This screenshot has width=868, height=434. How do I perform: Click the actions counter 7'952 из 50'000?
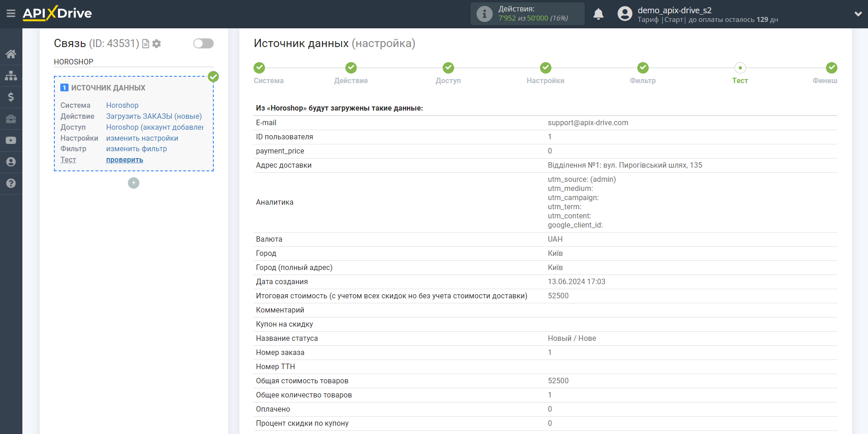coord(533,18)
